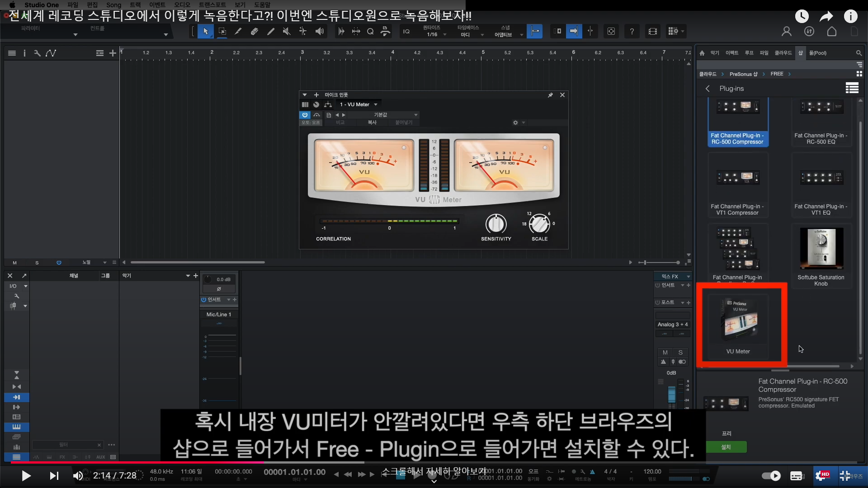Click the question mark help icon
The width and height of the screenshot is (868, 488).
pyautogui.click(x=632, y=31)
